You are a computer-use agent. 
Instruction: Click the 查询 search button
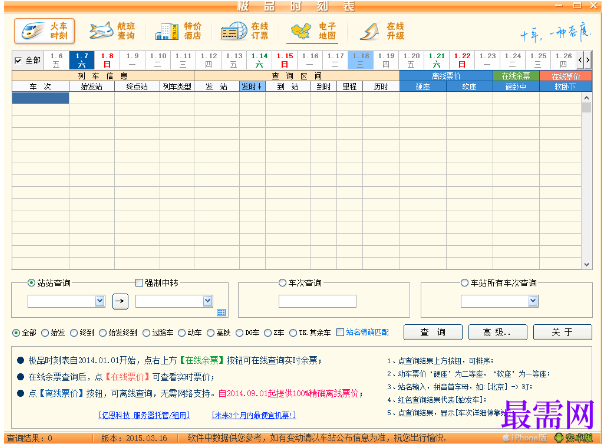(433, 332)
